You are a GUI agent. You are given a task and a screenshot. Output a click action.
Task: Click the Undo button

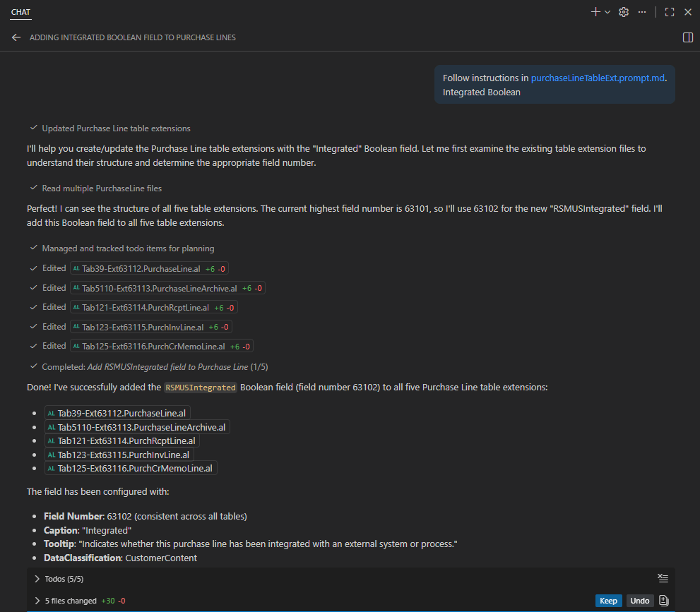[x=639, y=601]
